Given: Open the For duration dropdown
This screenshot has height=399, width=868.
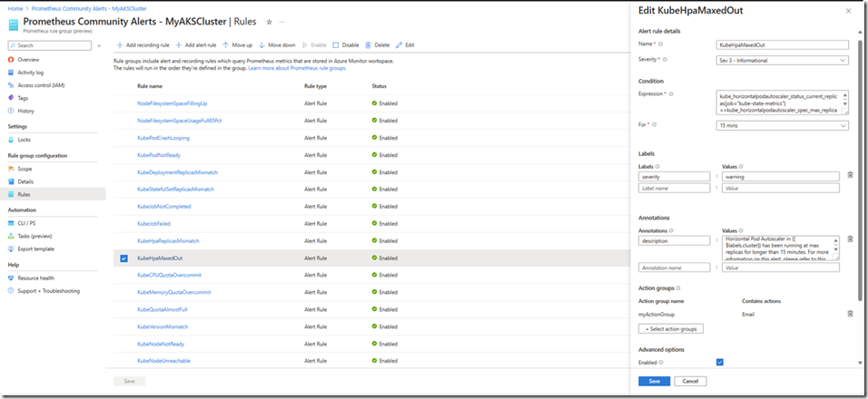Looking at the screenshot, I should coord(782,126).
